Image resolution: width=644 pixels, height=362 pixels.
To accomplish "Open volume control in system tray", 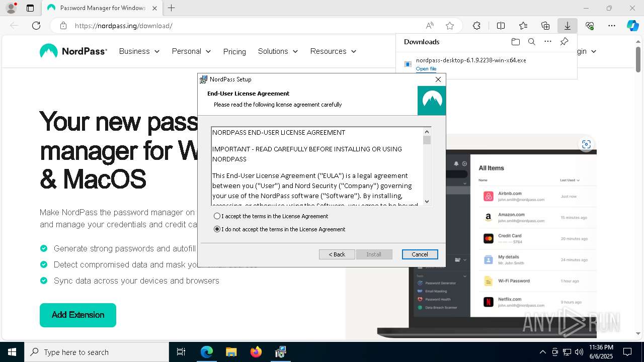I will pyautogui.click(x=579, y=352).
